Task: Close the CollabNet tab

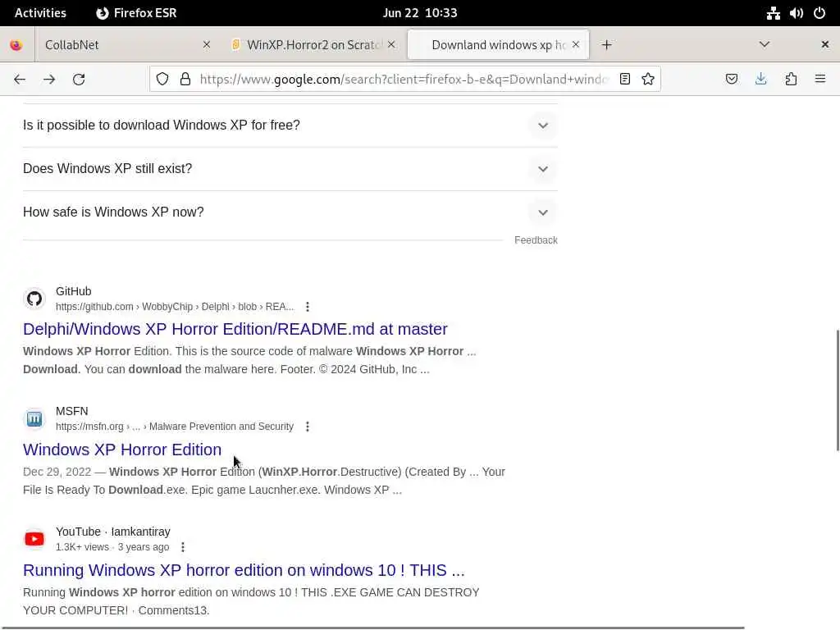Action: [206, 45]
